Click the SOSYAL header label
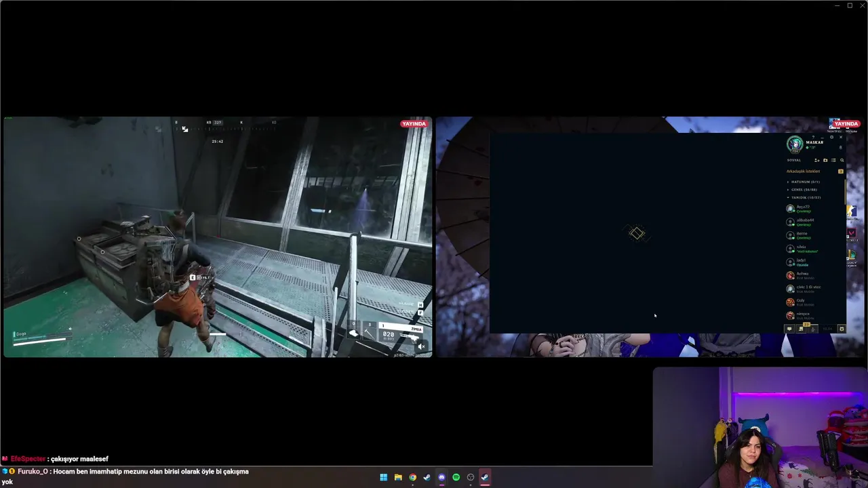Image resolution: width=868 pixels, height=488 pixels. click(794, 160)
